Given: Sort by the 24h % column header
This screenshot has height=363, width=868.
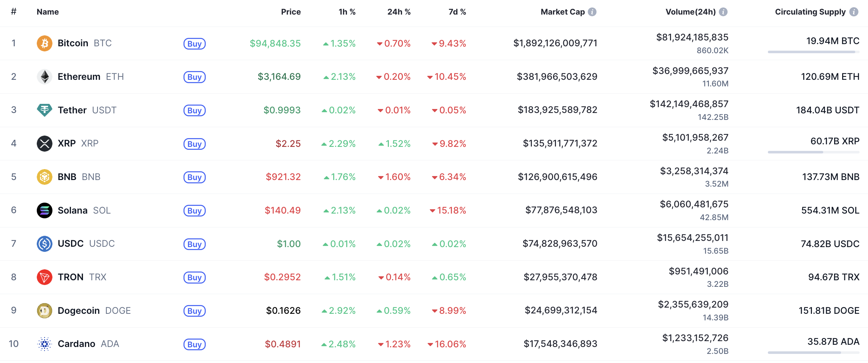Looking at the screenshot, I should 399,12.
